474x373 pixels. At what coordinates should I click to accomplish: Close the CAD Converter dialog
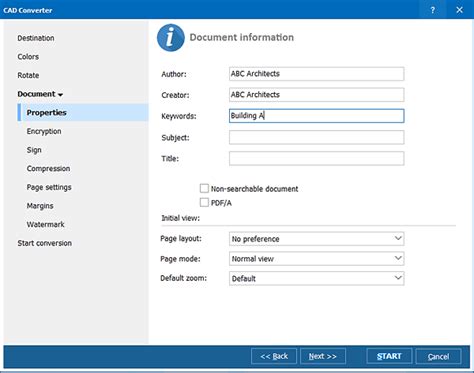tap(459, 10)
